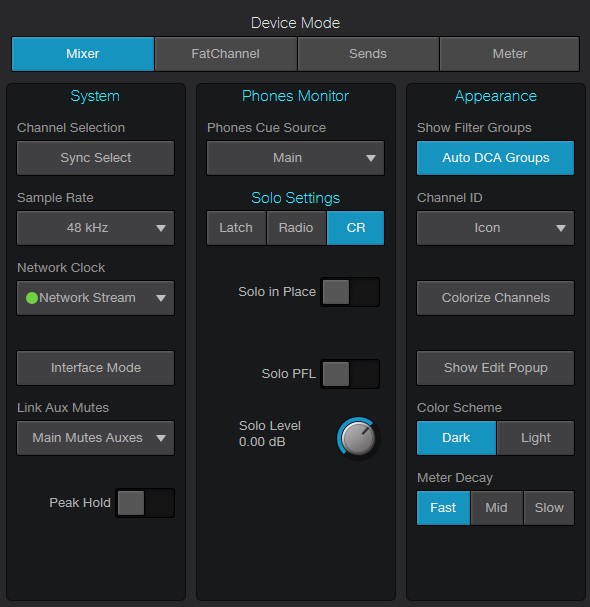
Task: Click the Show Edit Popup button
Action: [x=496, y=368]
